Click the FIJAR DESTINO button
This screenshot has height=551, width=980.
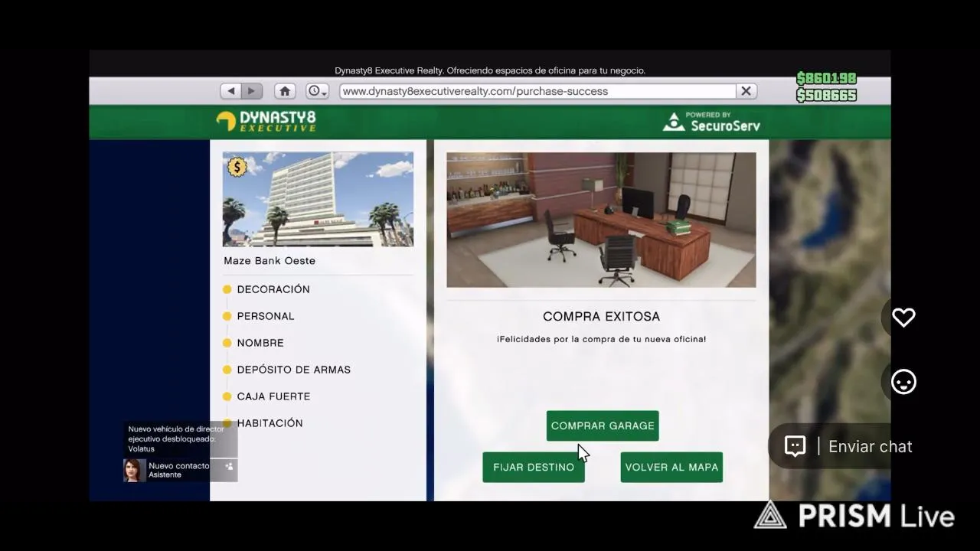[x=534, y=467]
